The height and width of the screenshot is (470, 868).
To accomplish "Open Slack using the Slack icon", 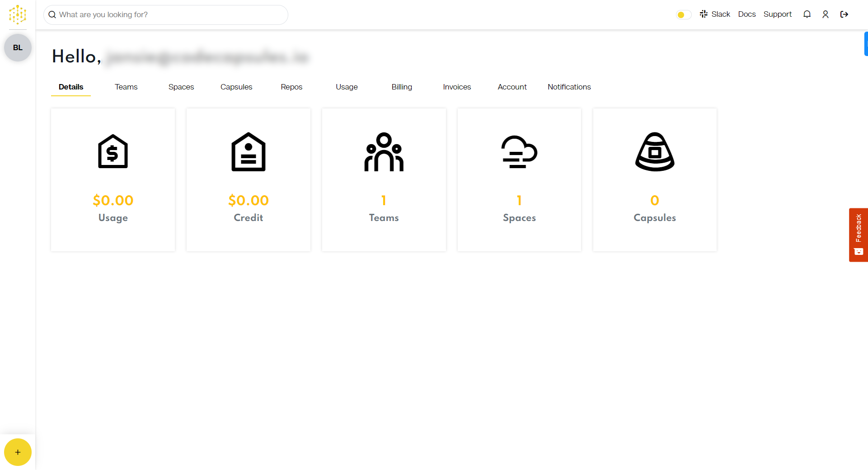I will [x=704, y=14].
